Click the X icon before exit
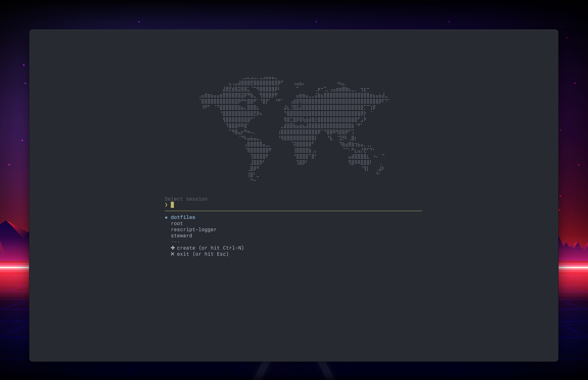Image resolution: width=588 pixels, height=380 pixels. click(x=173, y=254)
